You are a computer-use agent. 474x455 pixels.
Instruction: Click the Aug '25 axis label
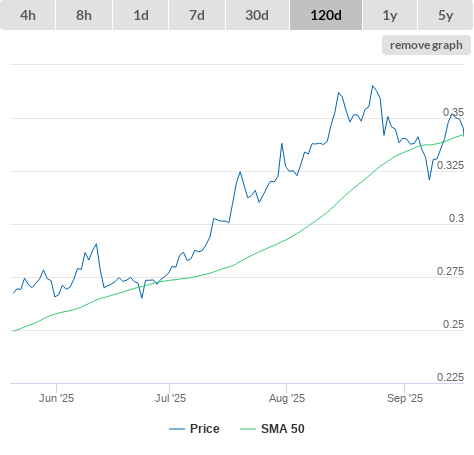click(287, 398)
